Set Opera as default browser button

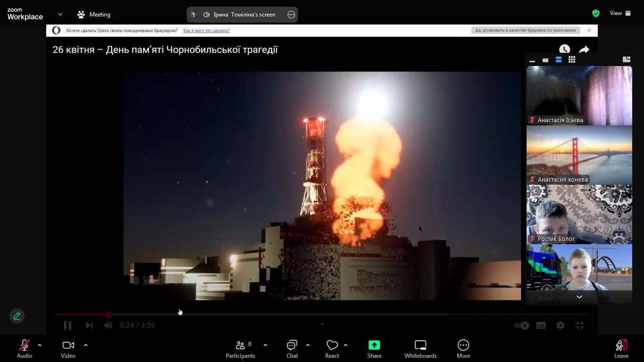click(x=526, y=30)
